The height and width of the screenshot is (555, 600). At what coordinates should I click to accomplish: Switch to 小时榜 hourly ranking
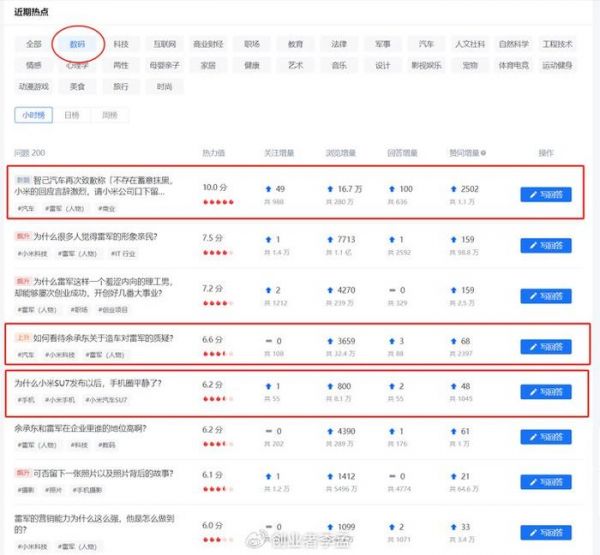tap(34, 115)
